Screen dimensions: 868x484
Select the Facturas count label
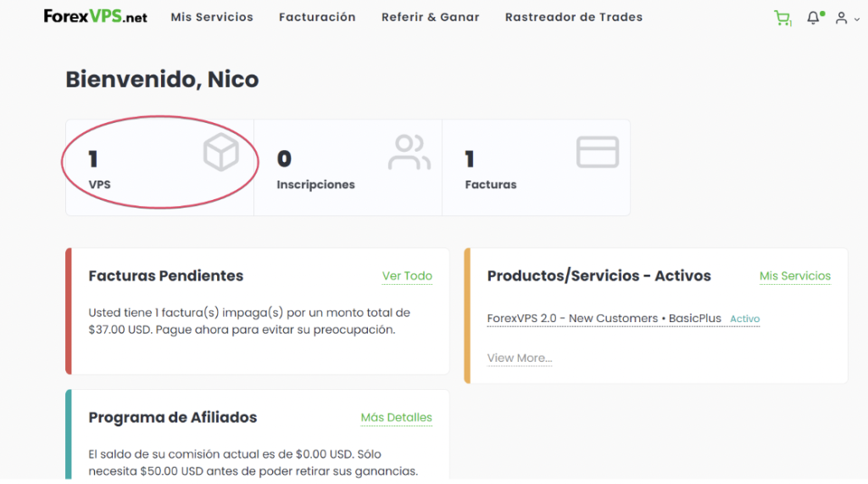(x=490, y=184)
